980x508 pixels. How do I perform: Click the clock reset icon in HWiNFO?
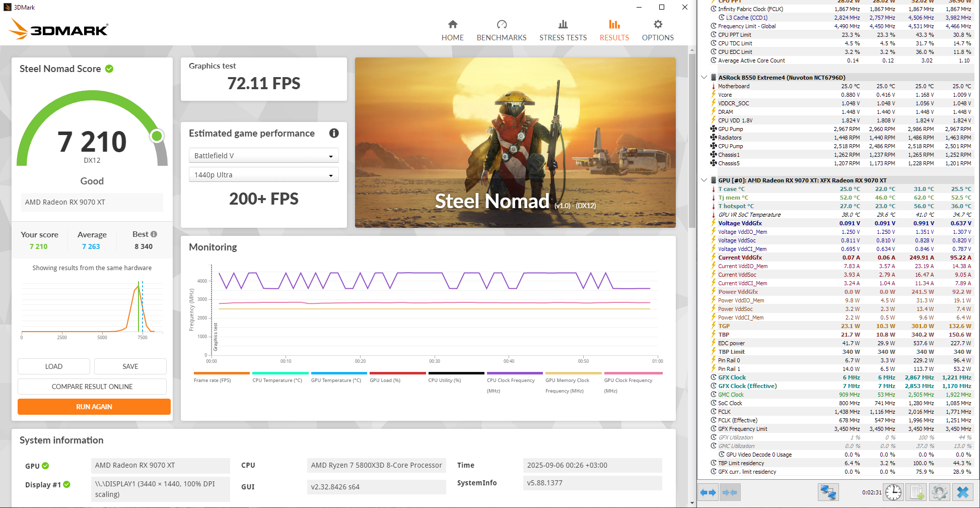pyautogui.click(x=893, y=492)
